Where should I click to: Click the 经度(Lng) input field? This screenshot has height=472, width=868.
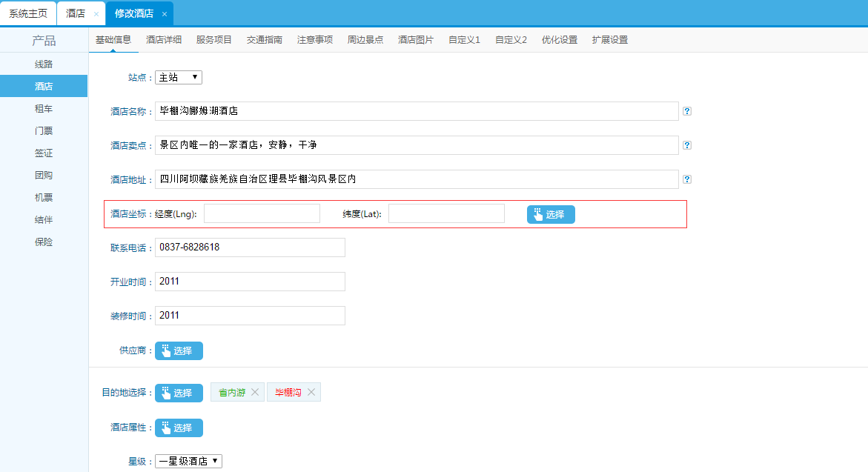pyautogui.click(x=262, y=213)
